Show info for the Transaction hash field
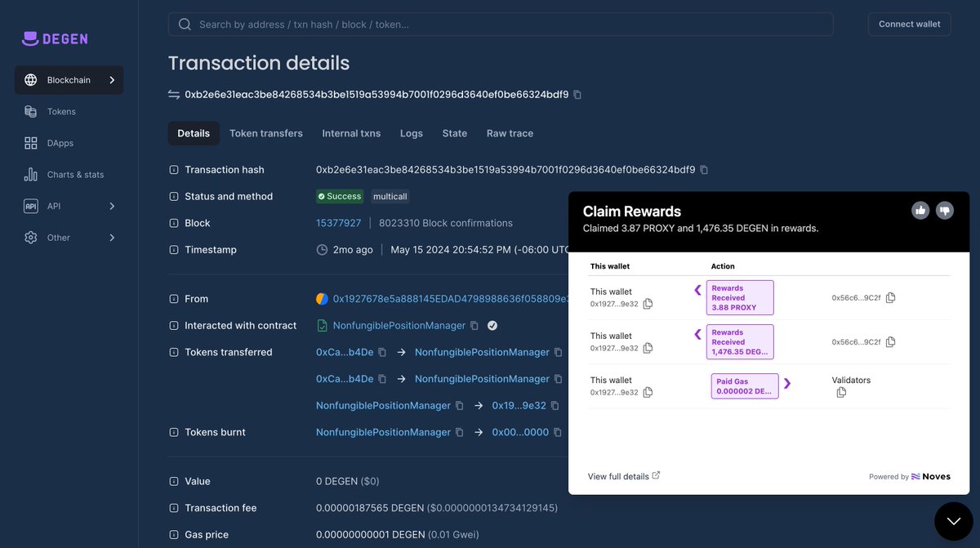The image size is (980, 548). 173,170
